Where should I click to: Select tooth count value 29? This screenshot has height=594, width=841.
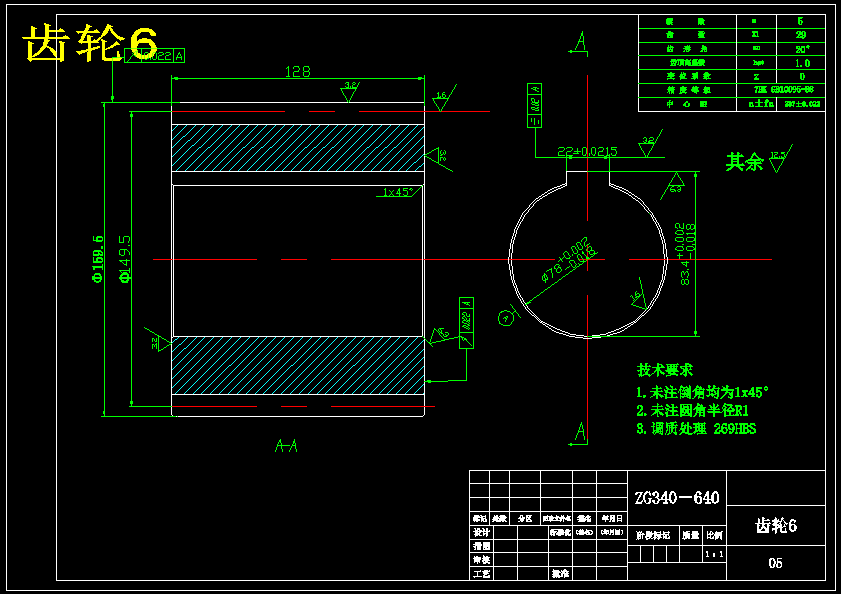pyautogui.click(x=801, y=35)
